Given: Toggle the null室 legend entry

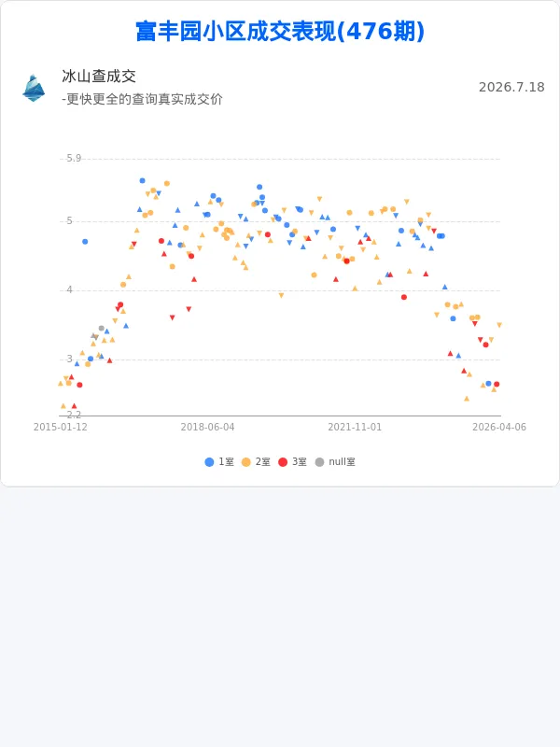Looking at the screenshot, I should tap(335, 461).
